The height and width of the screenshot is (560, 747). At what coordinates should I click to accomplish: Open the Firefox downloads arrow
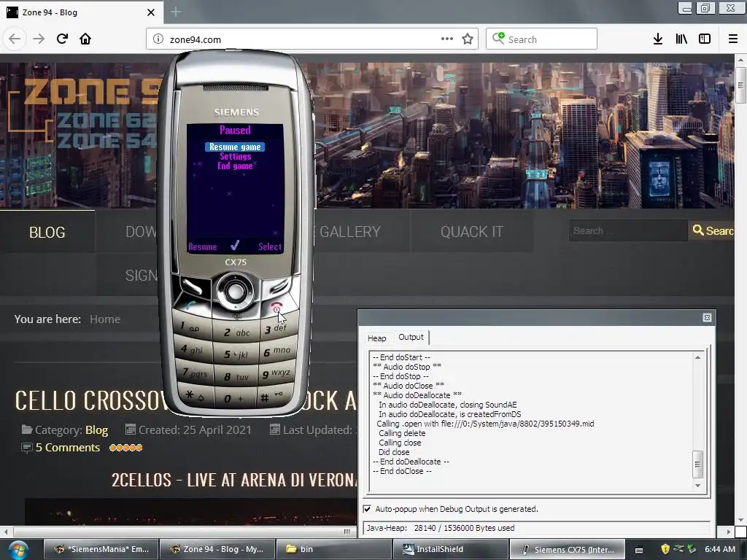[x=658, y=39]
